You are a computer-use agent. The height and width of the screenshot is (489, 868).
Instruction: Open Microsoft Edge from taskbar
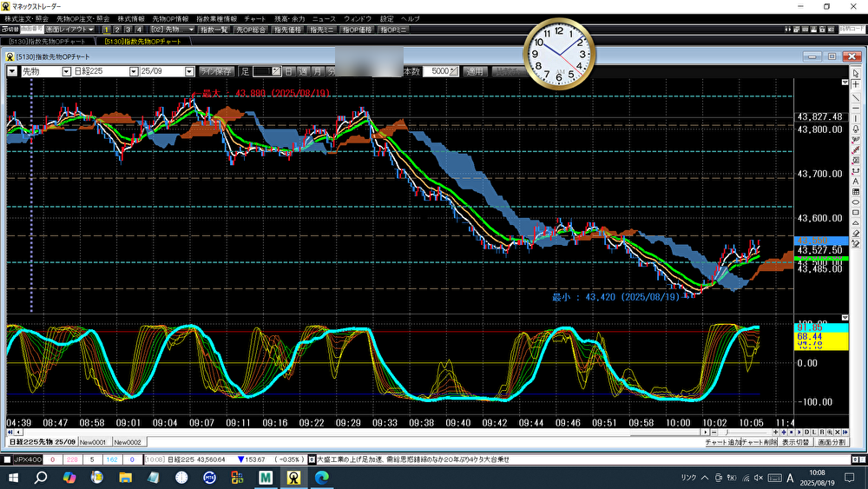coord(322,478)
